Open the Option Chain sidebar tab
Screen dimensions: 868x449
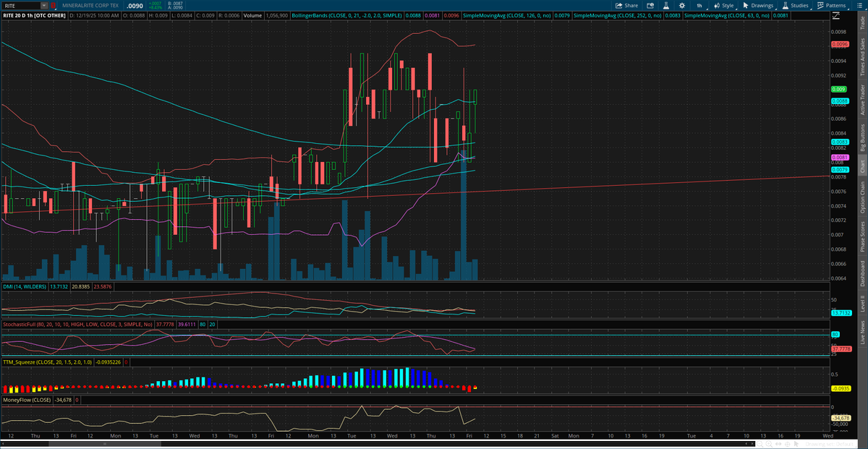point(861,197)
